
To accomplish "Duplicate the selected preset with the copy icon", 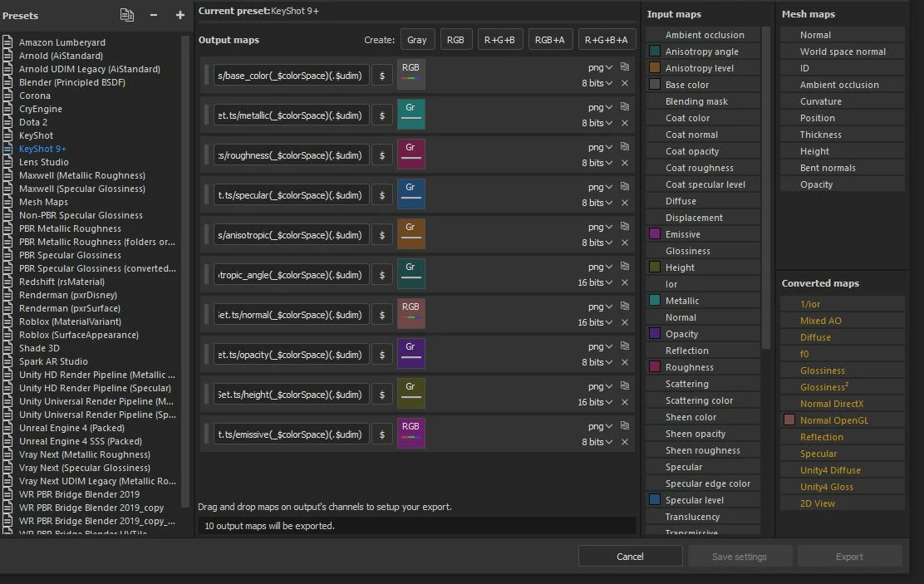I will tap(126, 15).
